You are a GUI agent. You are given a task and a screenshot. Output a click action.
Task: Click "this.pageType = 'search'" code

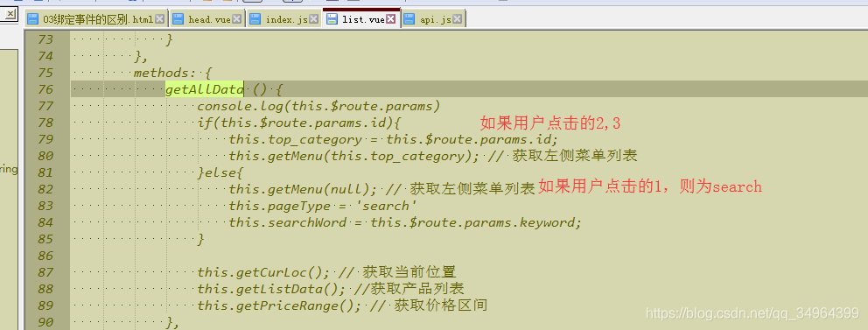(323, 206)
